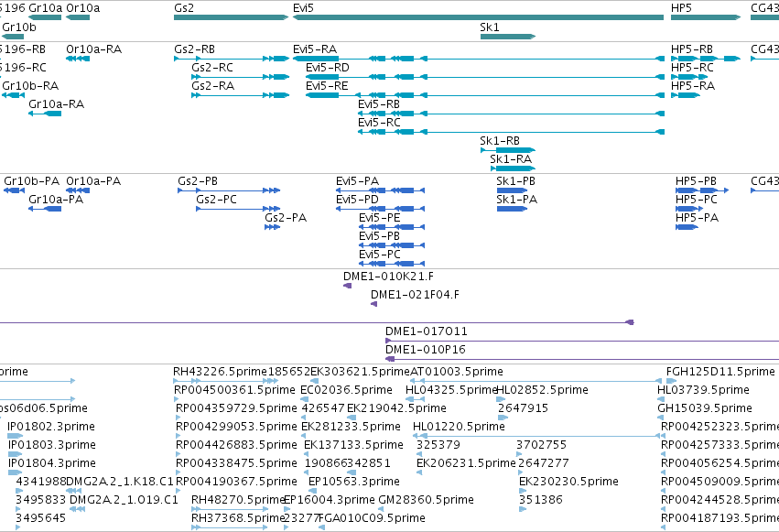
Task: Click protein label Evi5-PD
Action: [357, 200]
